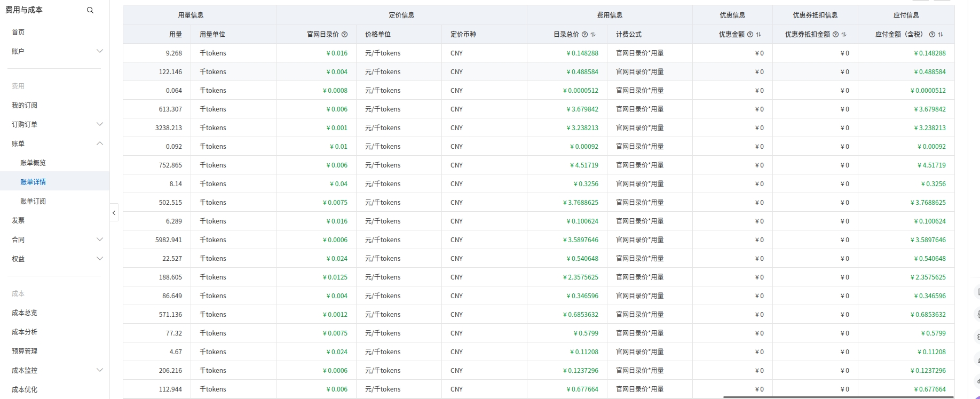Click list price cell ￥0.01

point(338,146)
